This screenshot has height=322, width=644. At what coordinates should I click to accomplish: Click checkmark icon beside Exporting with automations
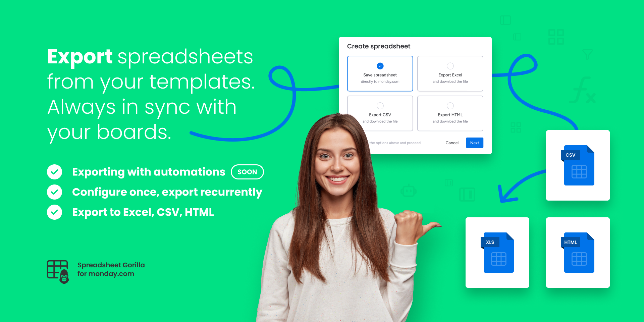(54, 172)
